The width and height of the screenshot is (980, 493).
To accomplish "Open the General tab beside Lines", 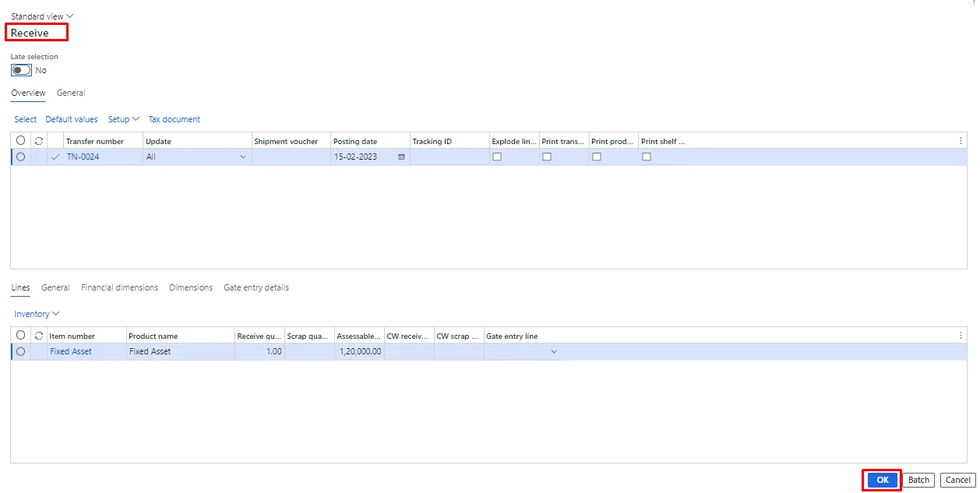I will 55,287.
